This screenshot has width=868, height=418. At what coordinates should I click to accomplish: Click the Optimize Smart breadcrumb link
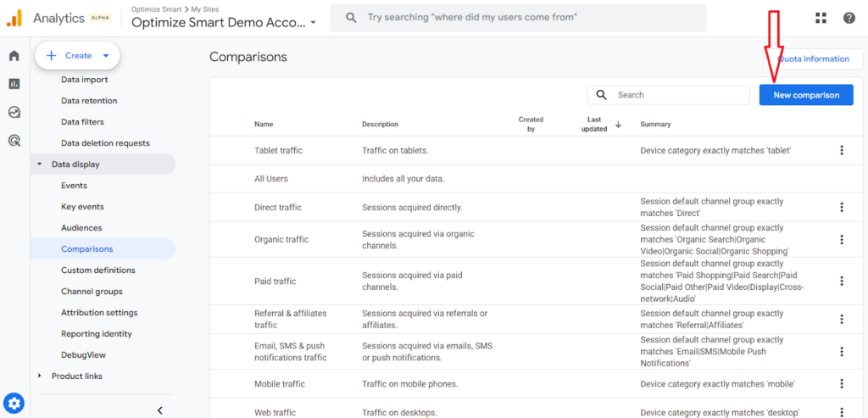(x=156, y=9)
